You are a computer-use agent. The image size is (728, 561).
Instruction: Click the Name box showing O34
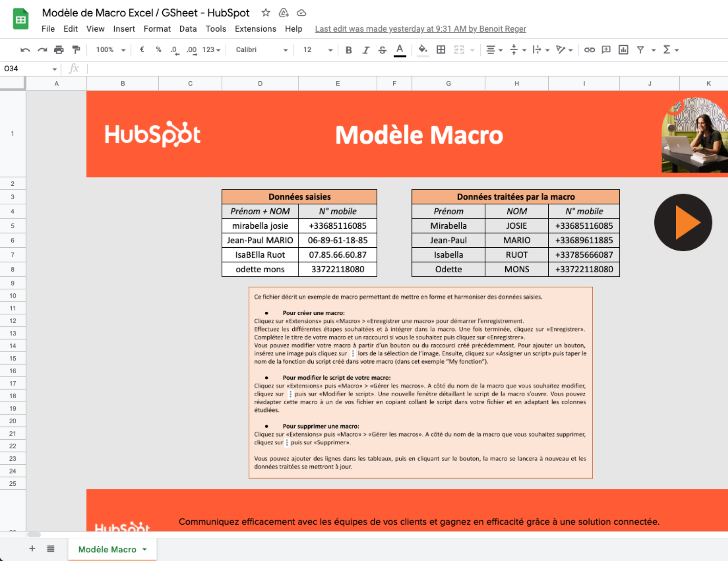(30, 68)
